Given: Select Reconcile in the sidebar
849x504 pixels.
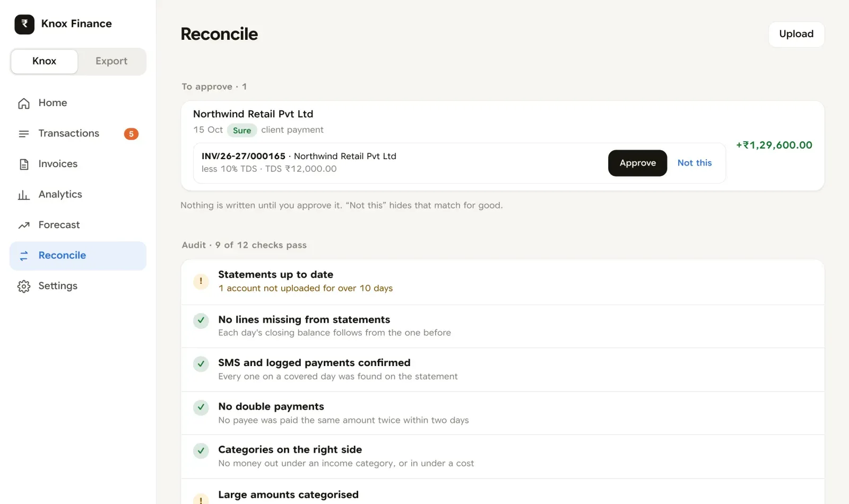Looking at the screenshot, I should pyautogui.click(x=78, y=256).
